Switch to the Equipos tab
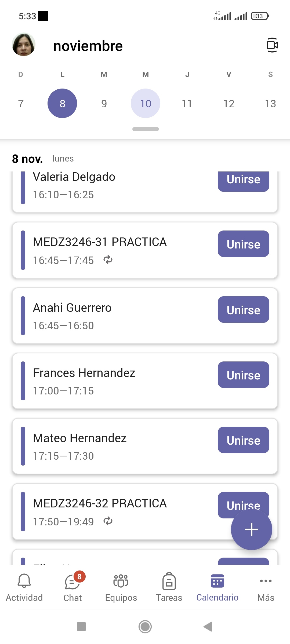Screen dimensions: 290x644 [x=121, y=587]
